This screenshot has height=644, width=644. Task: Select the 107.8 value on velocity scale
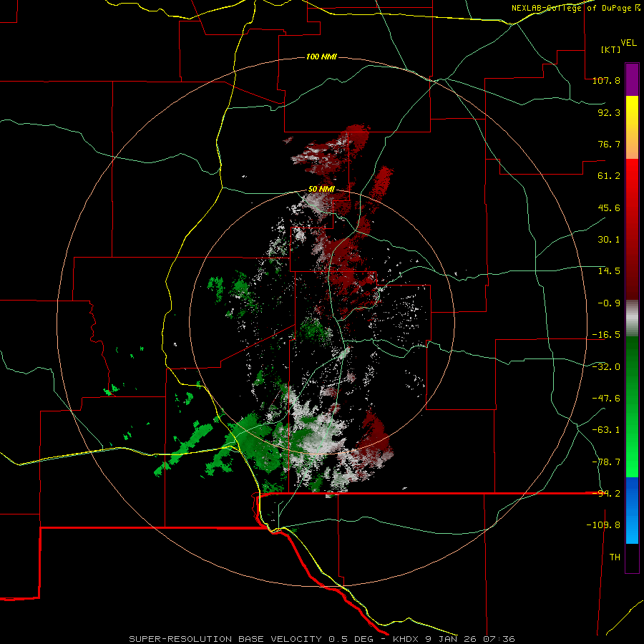pyautogui.click(x=606, y=80)
